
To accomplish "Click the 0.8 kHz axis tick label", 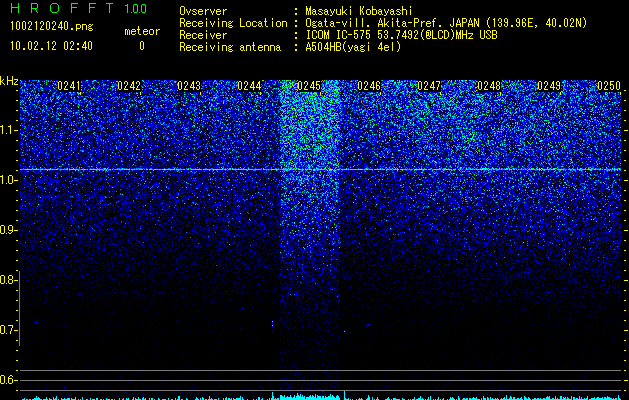I will [8, 280].
